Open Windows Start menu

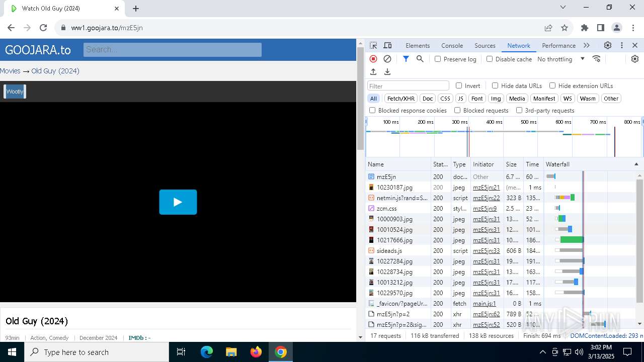[x=12, y=352]
